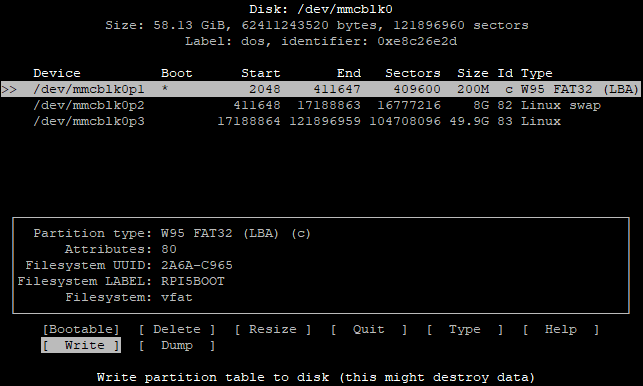Image resolution: width=643 pixels, height=386 pixels.
Task: Select the /dev/mmcblk0p1 partition row
Action: [x=321, y=89]
